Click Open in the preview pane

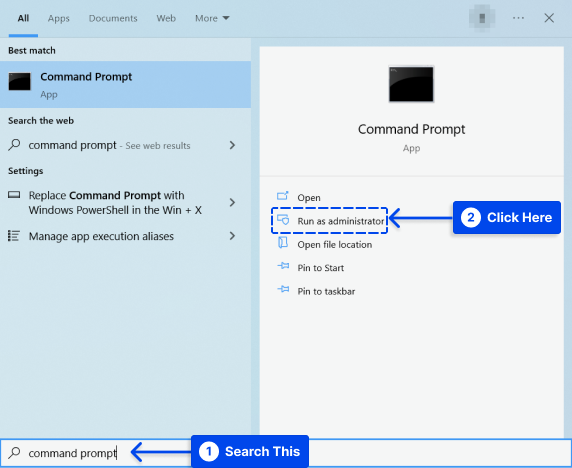[309, 197]
